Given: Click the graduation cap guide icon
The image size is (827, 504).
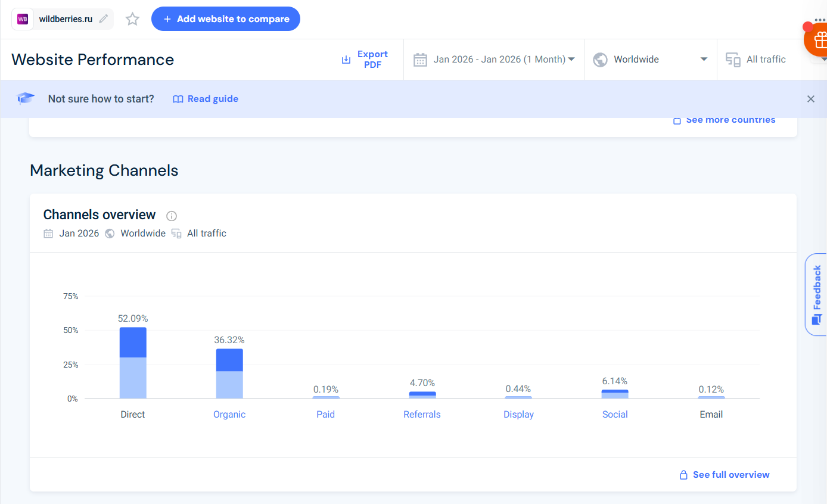Looking at the screenshot, I should 26,99.
